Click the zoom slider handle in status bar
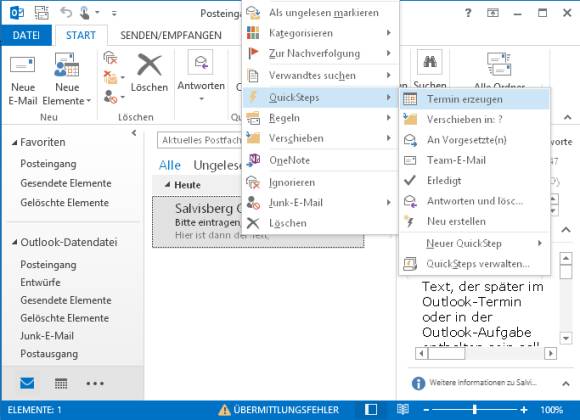 [x=475, y=410]
